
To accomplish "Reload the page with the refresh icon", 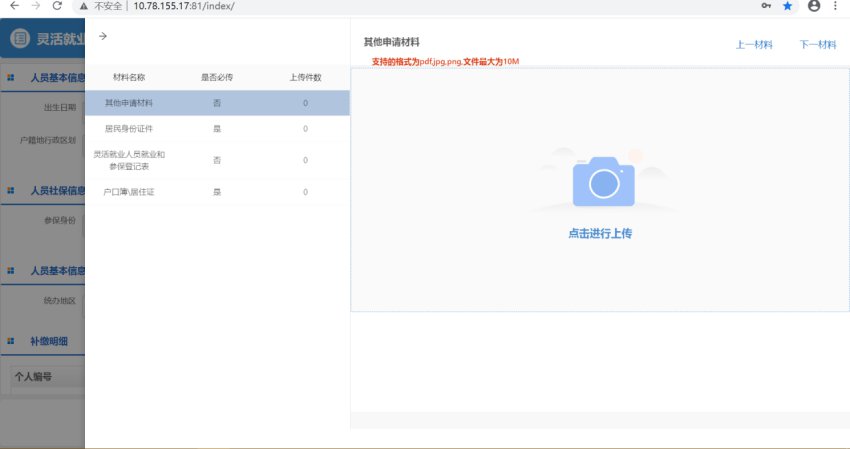I will tap(57, 6).
